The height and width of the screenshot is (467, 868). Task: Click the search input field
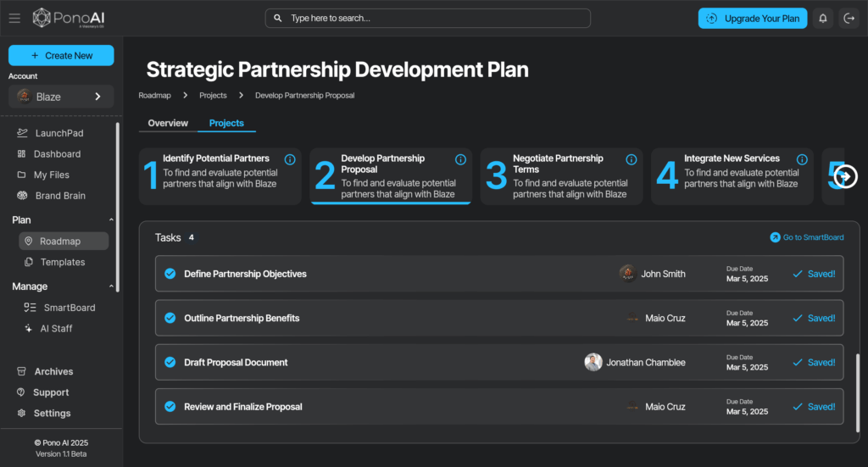[x=427, y=18]
